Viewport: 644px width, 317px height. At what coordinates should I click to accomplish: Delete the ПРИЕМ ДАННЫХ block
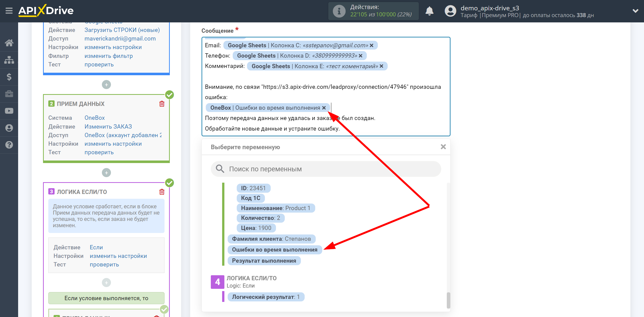[162, 104]
